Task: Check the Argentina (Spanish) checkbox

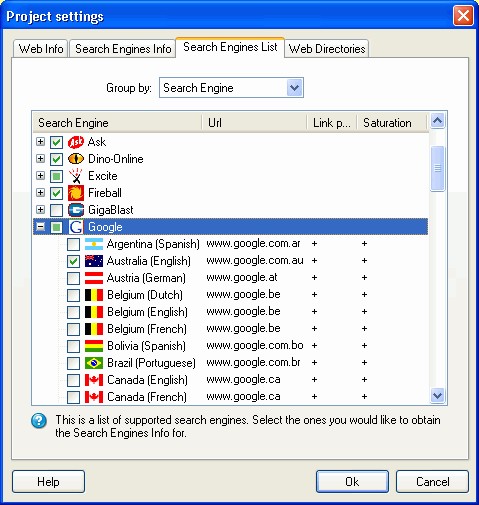Action: pos(73,244)
